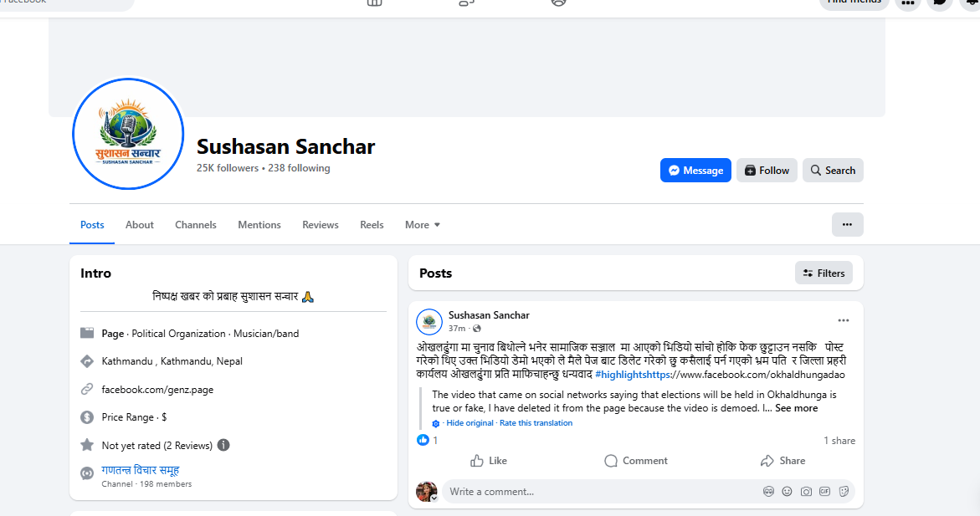The width and height of the screenshot is (980, 516).
Task: Insert an avatar sticker in the comment
Action: (768, 492)
